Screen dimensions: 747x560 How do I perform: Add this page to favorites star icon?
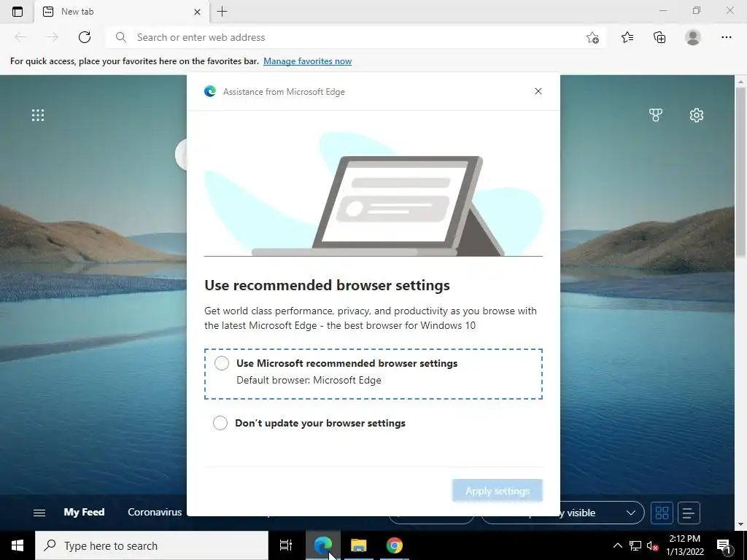[x=592, y=38]
